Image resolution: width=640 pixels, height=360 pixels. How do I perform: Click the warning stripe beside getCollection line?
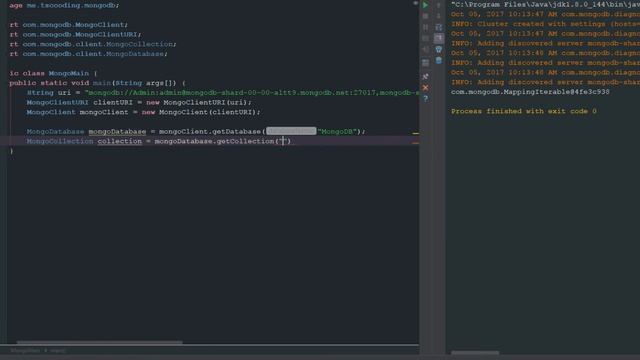(416, 143)
